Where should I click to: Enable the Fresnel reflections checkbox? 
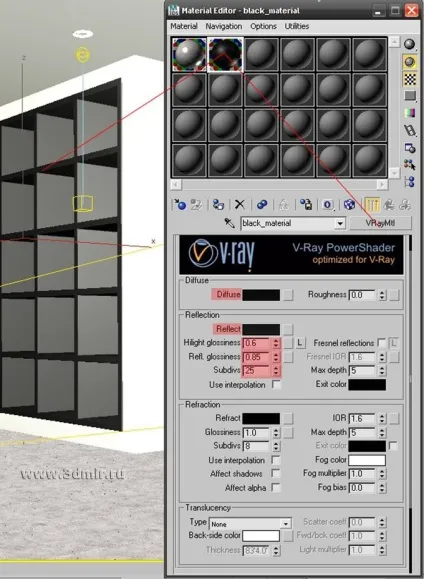coord(382,343)
